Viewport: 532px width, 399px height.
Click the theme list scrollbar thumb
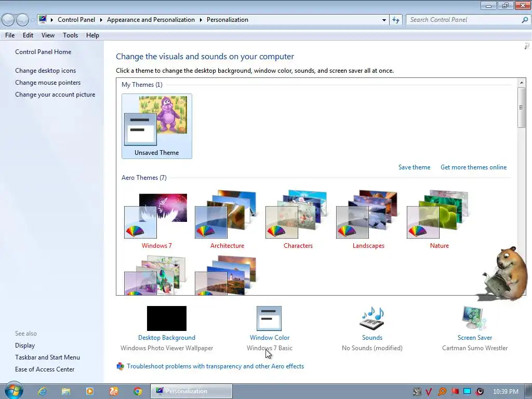coord(522,108)
